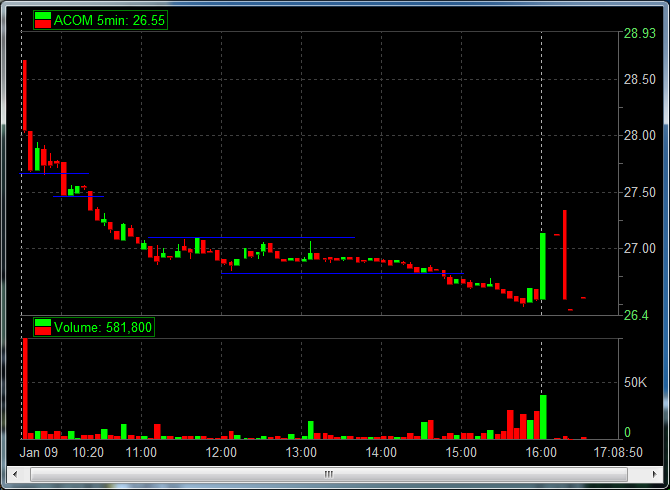Click the tall red after-hours candle
The image size is (670, 490).
pos(565,255)
